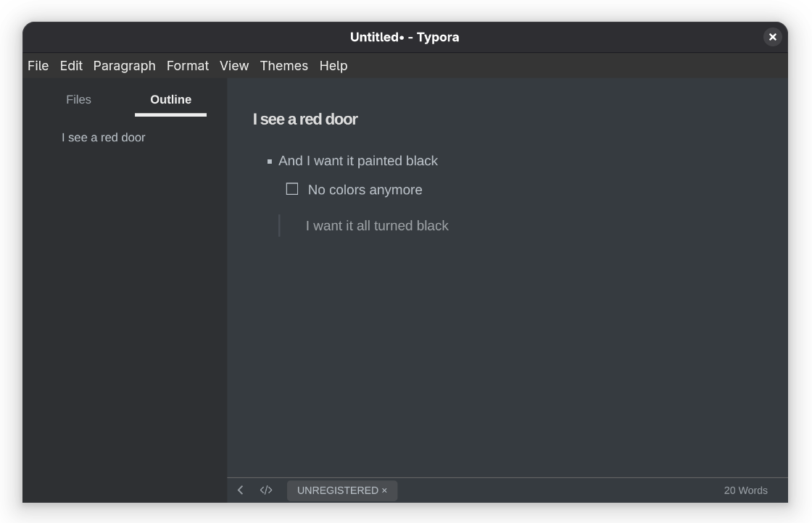
Task: Click the 'No colors anymore' task text
Action: click(x=365, y=190)
